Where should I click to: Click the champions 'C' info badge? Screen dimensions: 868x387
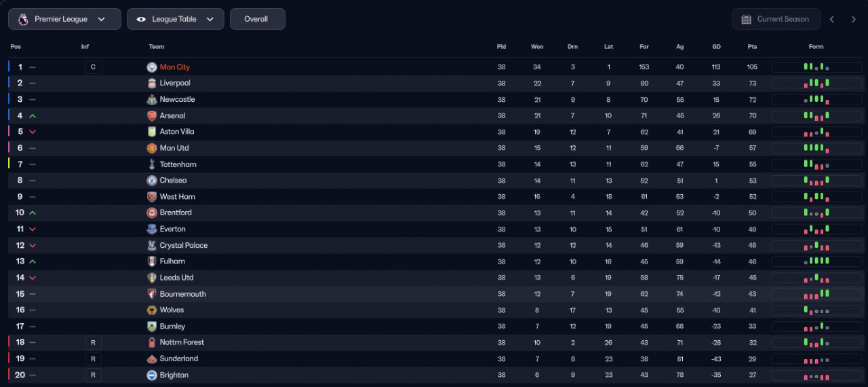(x=94, y=67)
